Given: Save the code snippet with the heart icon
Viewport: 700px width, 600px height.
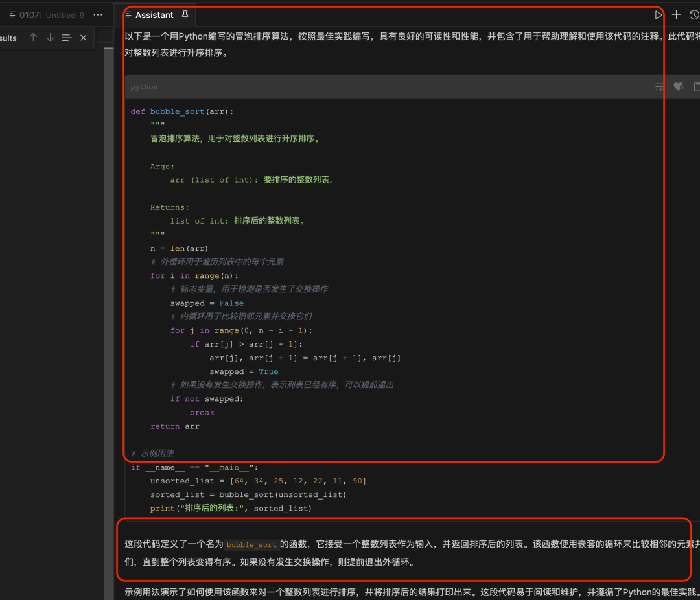Looking at the screenshot, I should click(679, 87).
